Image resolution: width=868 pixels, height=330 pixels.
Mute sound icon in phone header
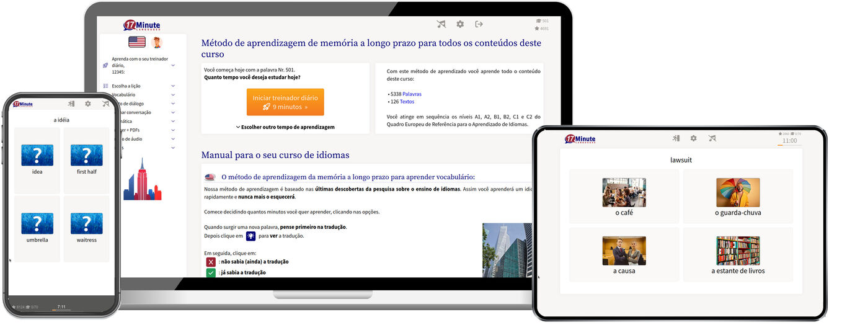click(105, 104)
